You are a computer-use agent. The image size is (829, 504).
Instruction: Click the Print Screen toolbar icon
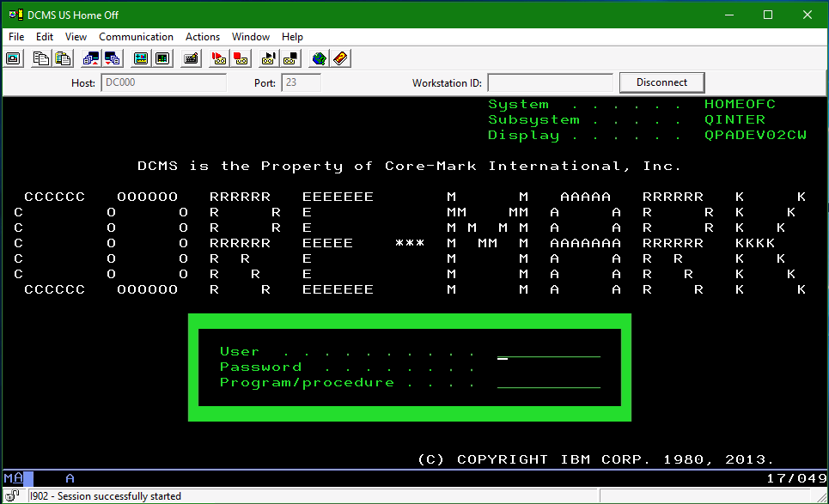click(x=13, y=58)
